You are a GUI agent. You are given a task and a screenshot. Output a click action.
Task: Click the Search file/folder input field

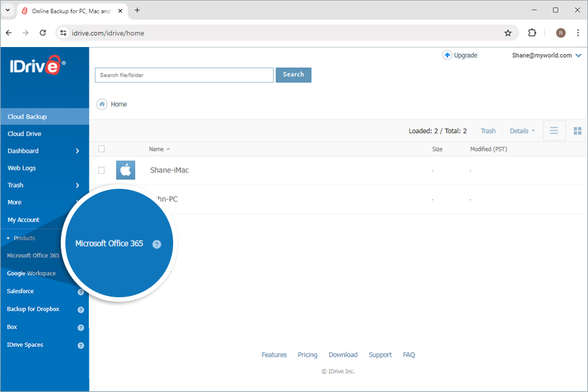point(184,75)
